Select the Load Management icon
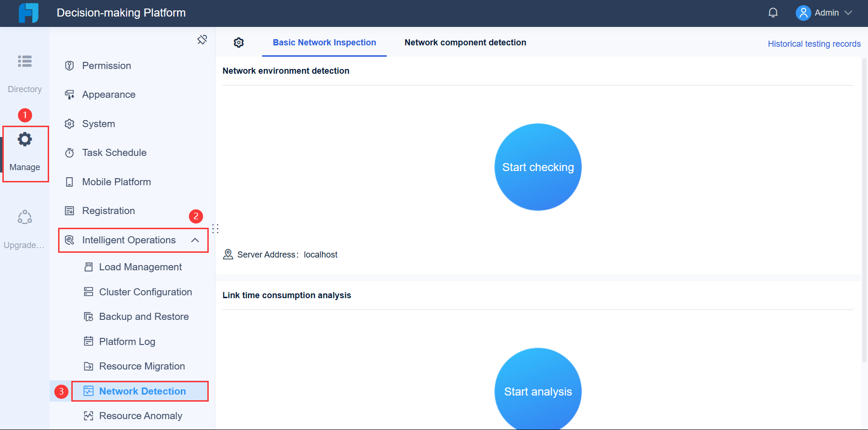868x430 pixels. (88, 267)
